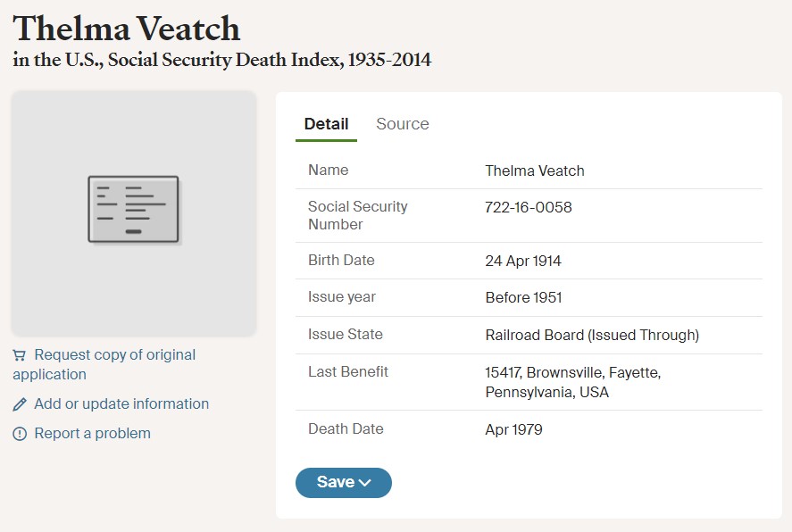792x532 pixels.
Task: Click the Thelma Veatch page heading
Action: tap(126, 29)
